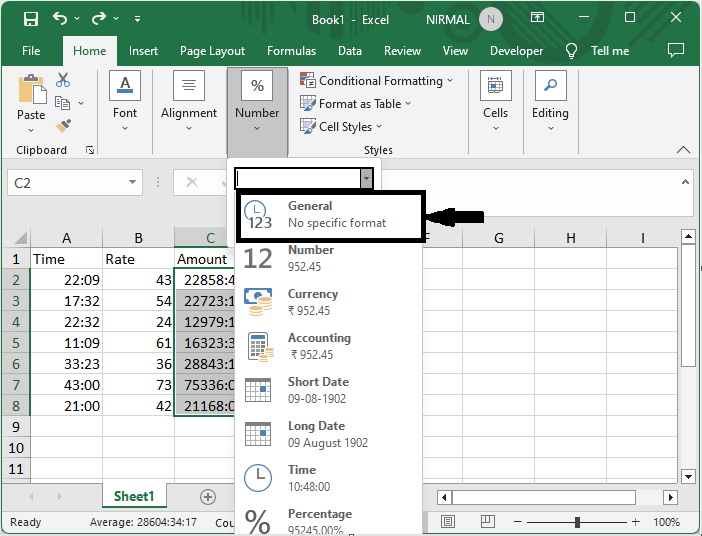
Task: Click the Save icon in title bar
Action: [31, 19]
